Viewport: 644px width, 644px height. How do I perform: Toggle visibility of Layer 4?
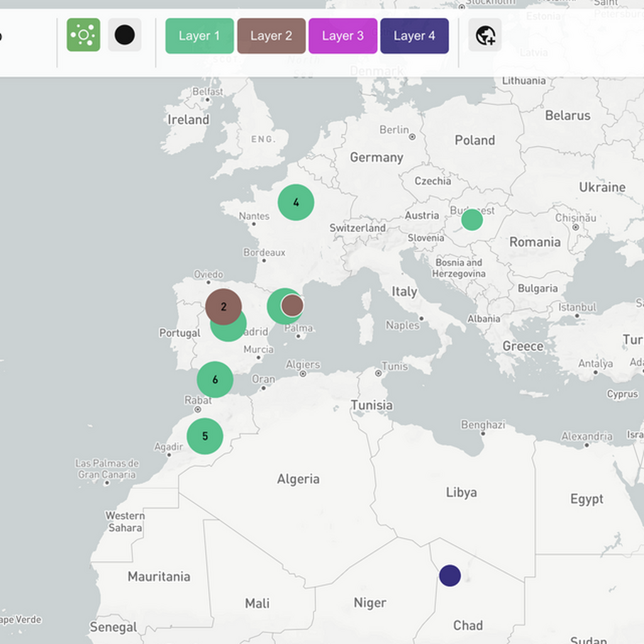tap(414, 36)
